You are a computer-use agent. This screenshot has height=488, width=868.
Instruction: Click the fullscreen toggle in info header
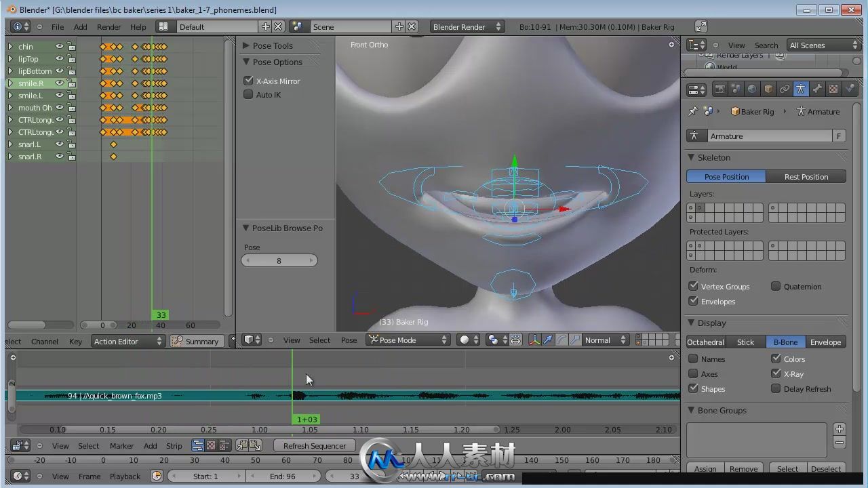tap(701, 26)
